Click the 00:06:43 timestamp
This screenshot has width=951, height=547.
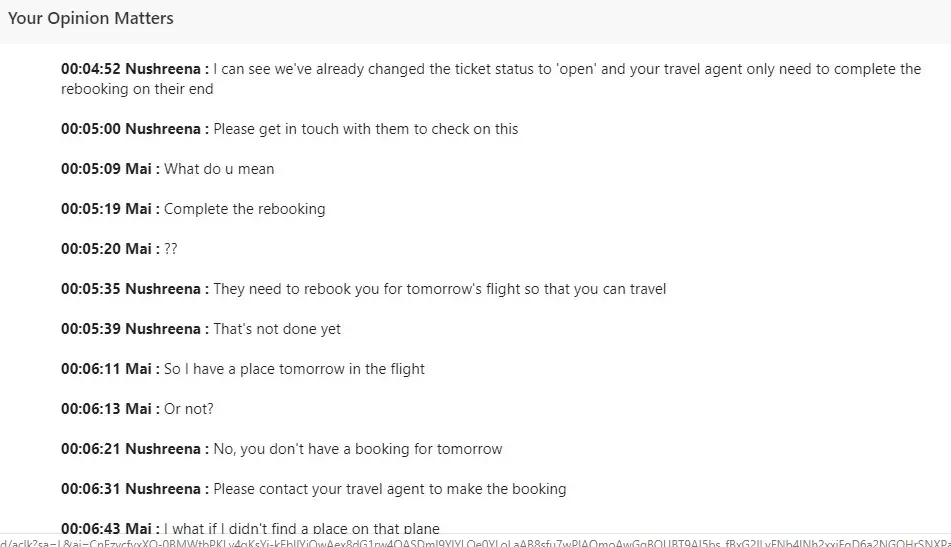click(90, 528)
